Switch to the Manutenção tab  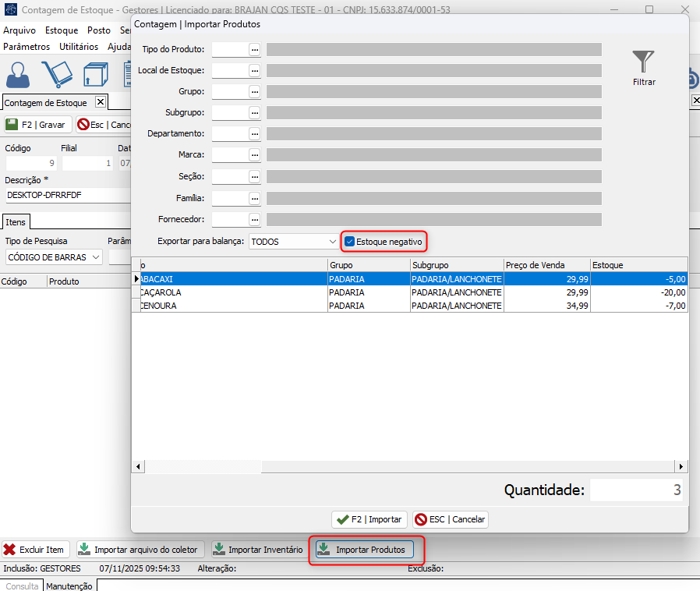[69, 586]
